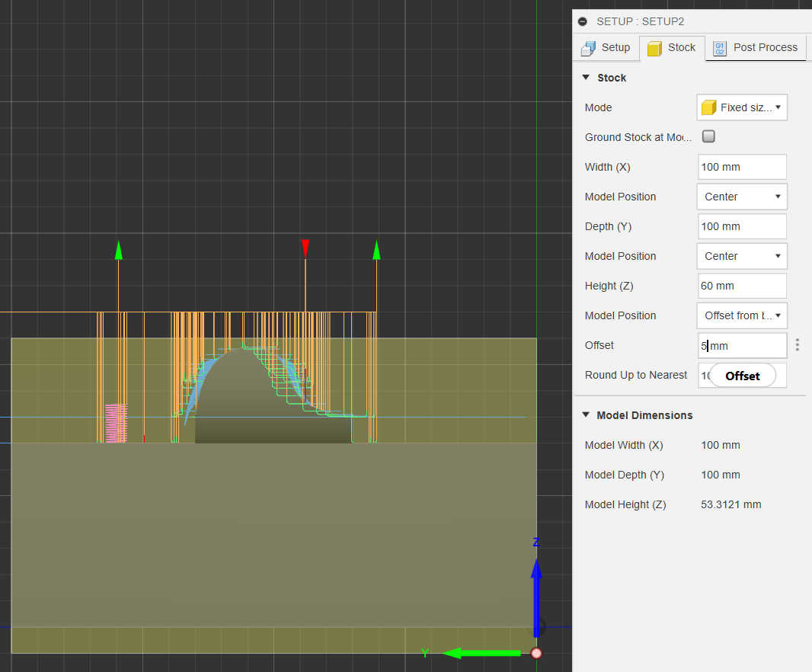Switch to the Setup tab

(x=606, y=48)
